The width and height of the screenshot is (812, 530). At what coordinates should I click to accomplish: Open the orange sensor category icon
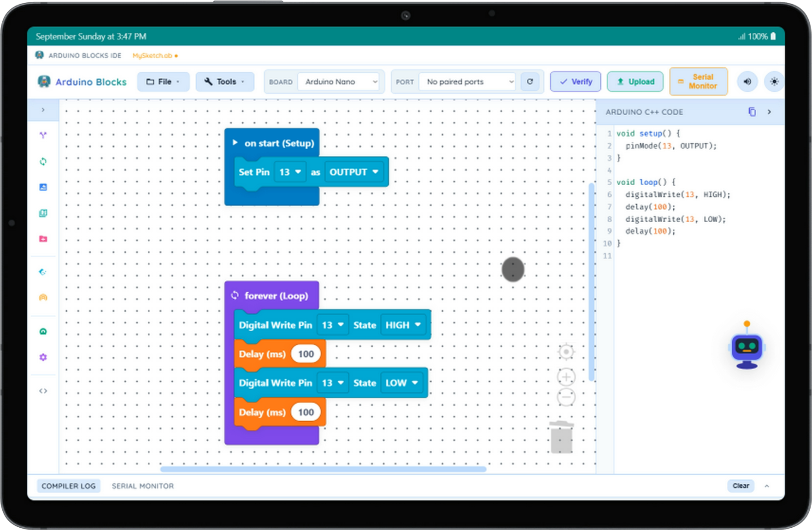(43, 297)
